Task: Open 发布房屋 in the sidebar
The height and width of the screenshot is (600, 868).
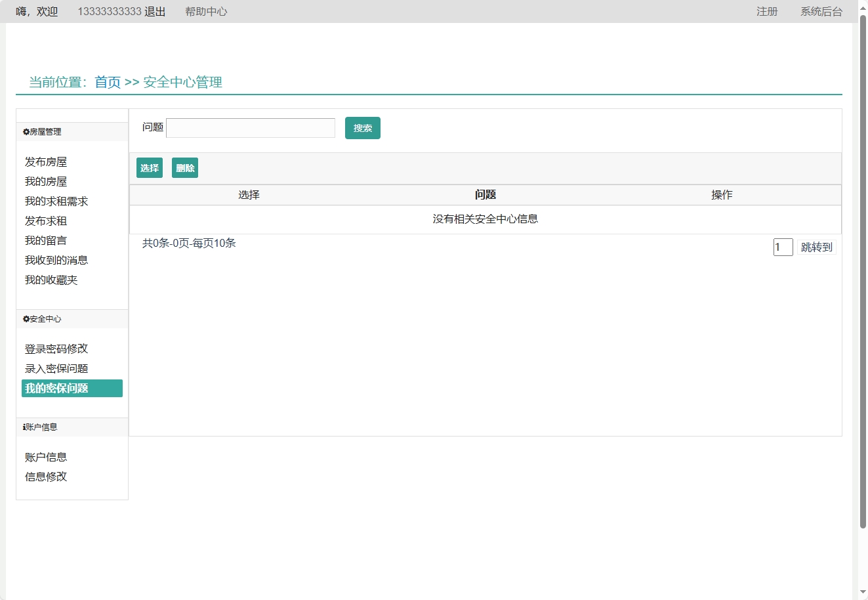Action: [46, 162]
